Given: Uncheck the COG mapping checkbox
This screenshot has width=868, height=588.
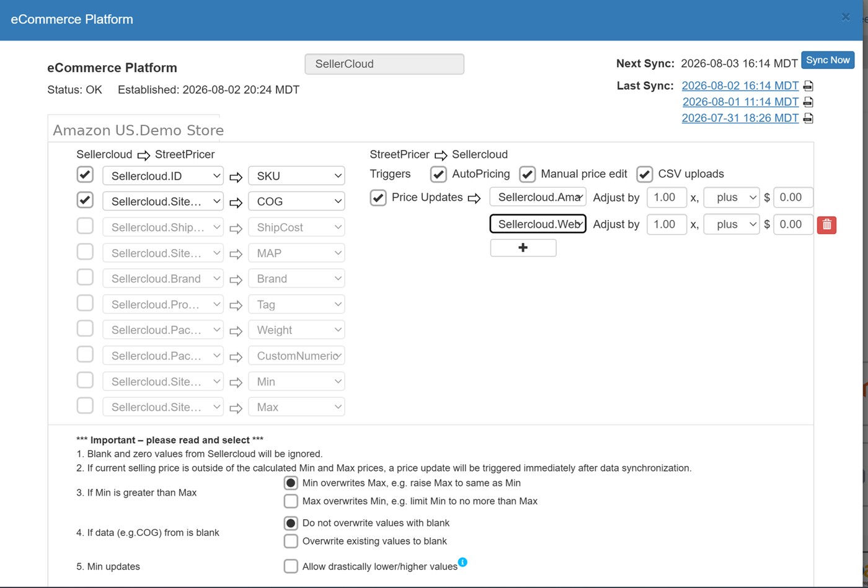Looking at the screenshot, I should pyautogui.click(x=85, y=200).
